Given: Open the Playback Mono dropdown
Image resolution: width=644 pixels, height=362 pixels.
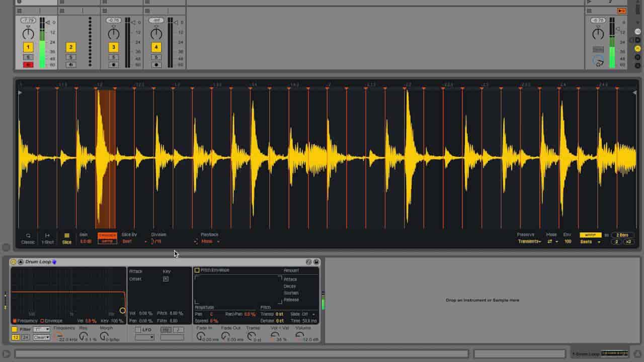Looking at the screenshot, I should 210,242.
